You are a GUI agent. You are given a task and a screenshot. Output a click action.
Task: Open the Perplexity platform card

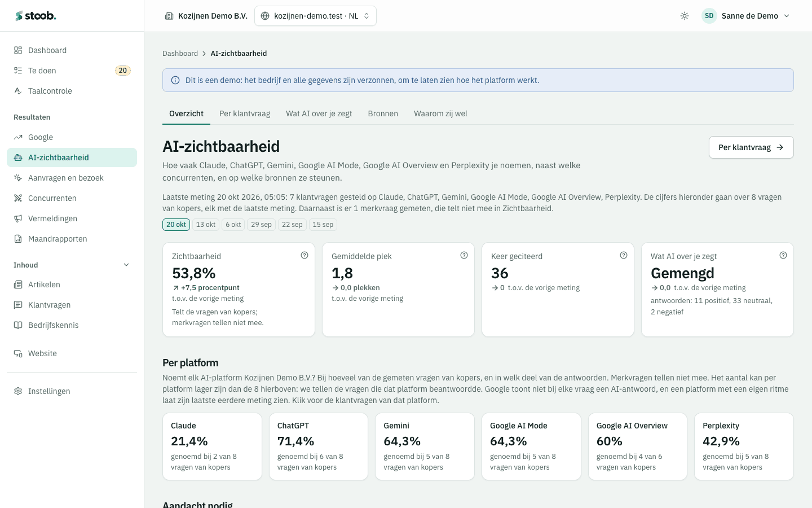(744, 446)
